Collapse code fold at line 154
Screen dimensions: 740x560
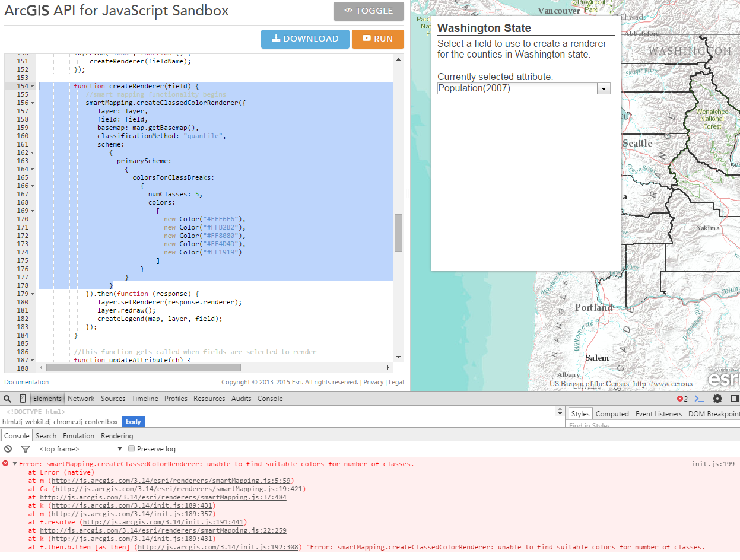tap(32, 87)
